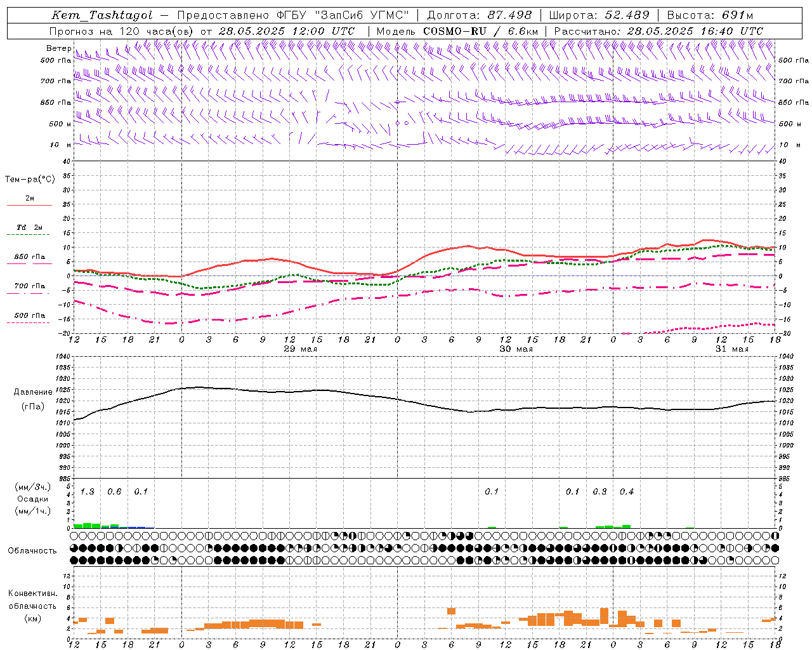Select the elevation text Высота: 691м
The width and height of the screenshot is (812, 650).
click(x=710, y=15)
